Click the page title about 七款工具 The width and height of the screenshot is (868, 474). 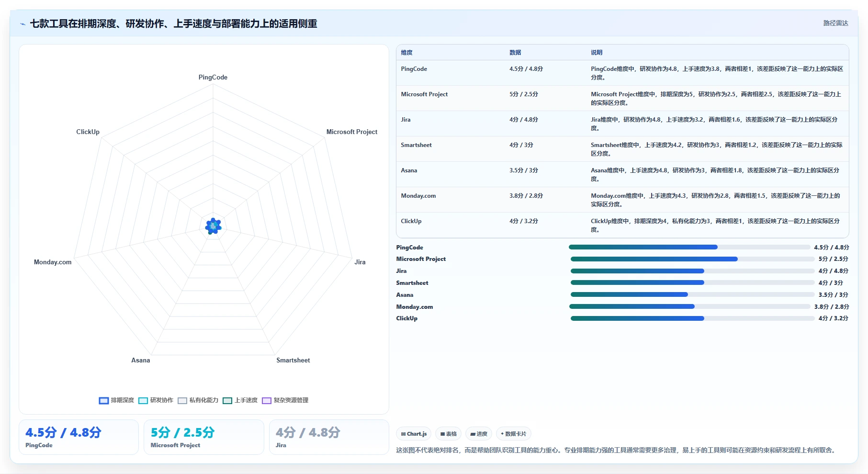click(174, 24)
